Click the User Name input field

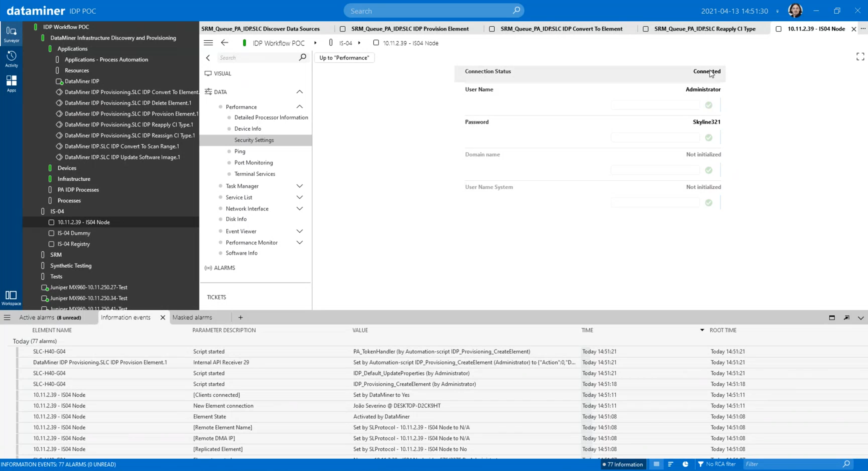655,105
